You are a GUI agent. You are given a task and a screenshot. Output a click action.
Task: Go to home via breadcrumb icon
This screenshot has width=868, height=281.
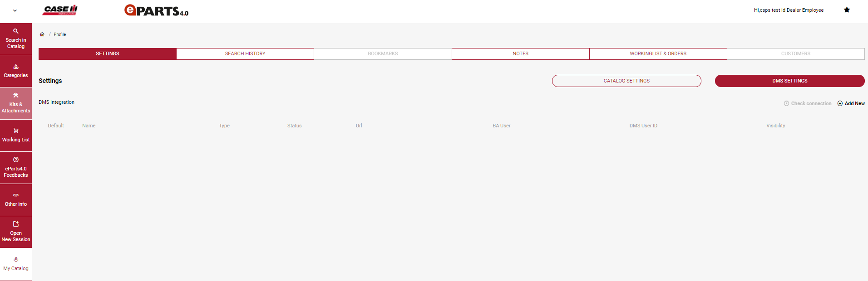tap(42, 34)
